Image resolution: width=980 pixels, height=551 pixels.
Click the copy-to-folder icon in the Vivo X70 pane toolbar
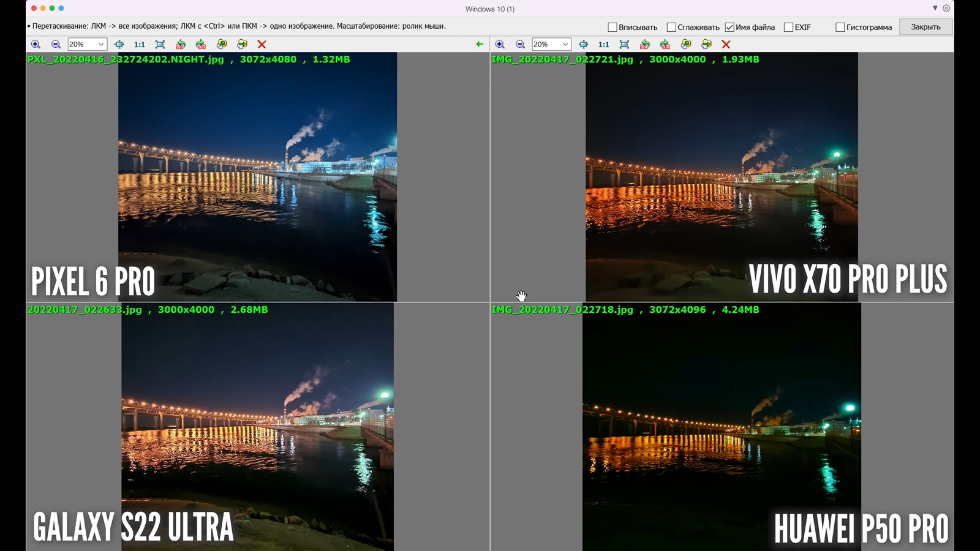point(686,44)
